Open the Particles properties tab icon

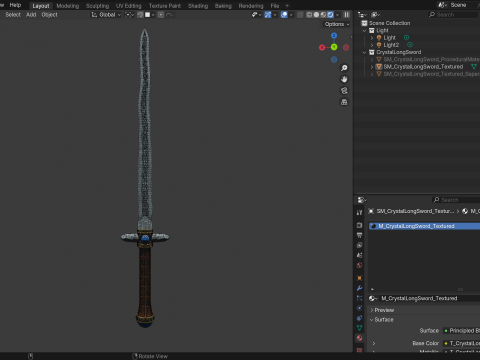tap(359, 298)
